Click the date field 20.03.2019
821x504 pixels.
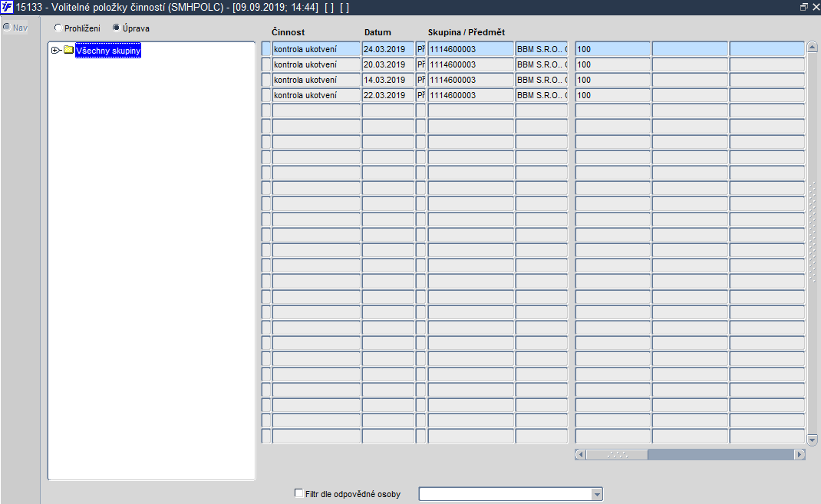[387, 64]
